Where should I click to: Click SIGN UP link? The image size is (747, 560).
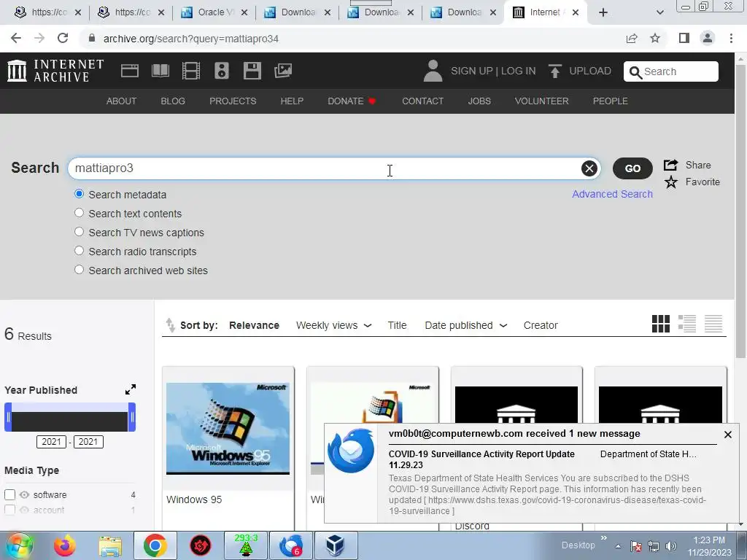coord(472,71)
